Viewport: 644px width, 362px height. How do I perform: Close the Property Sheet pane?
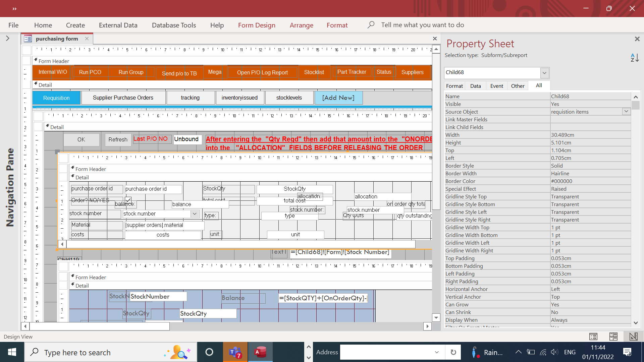point(637,39)
